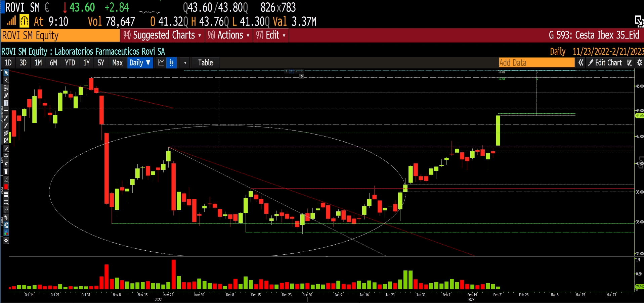
Task: Select the 1M time range tab
Action: (x=38, y=62)
